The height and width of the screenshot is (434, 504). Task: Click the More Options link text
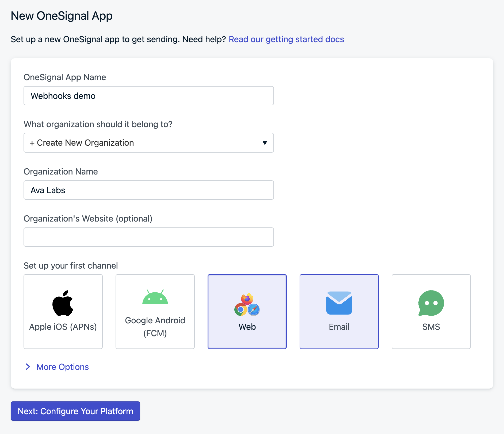click(x=63, y=367)
